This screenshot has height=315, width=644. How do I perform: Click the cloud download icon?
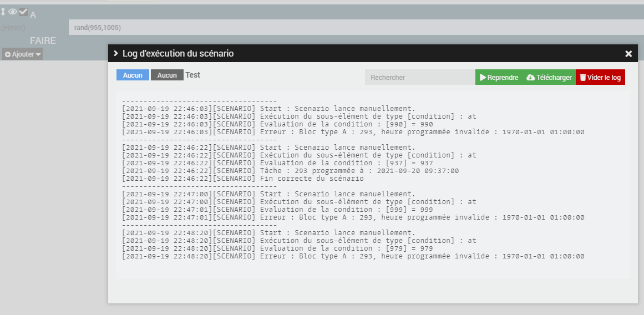click(x=530, y=78)
